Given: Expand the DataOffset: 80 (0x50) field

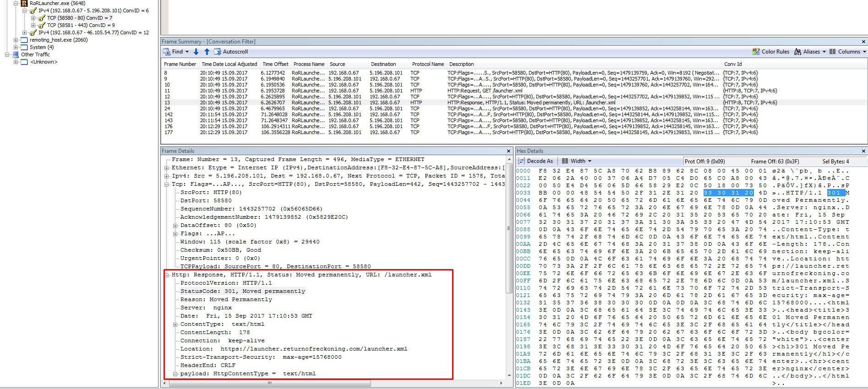Looking at the screenshot, I should point(175,226).
